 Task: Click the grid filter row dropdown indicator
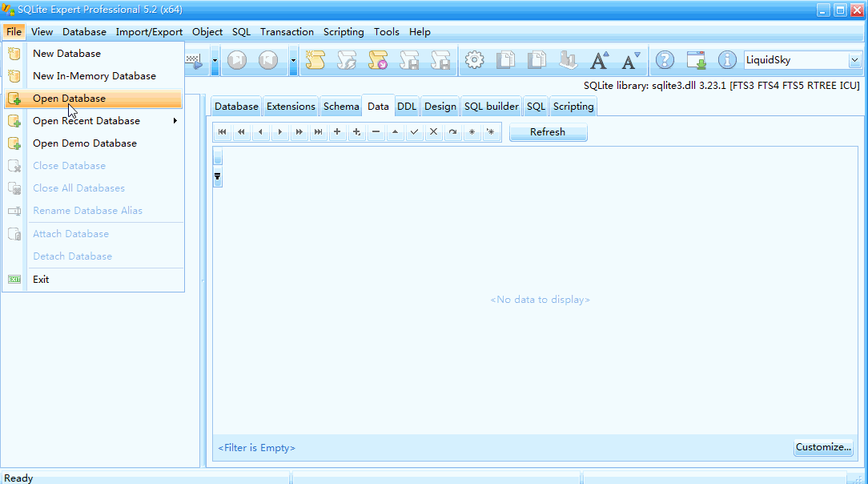click(218, 177)
